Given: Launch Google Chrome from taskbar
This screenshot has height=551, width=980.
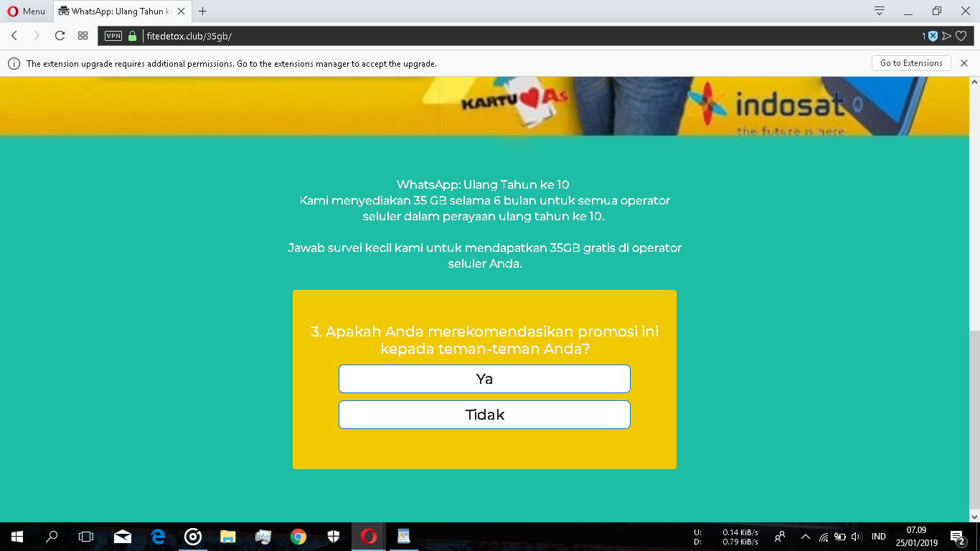Looking at the screenshot, I should coord(298,537).
